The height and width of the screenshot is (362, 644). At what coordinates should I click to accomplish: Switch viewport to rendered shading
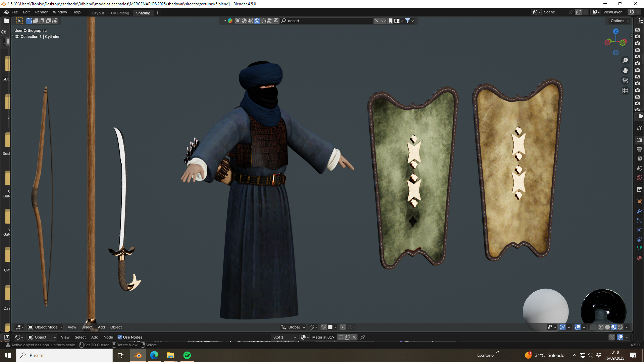(620, 327)
